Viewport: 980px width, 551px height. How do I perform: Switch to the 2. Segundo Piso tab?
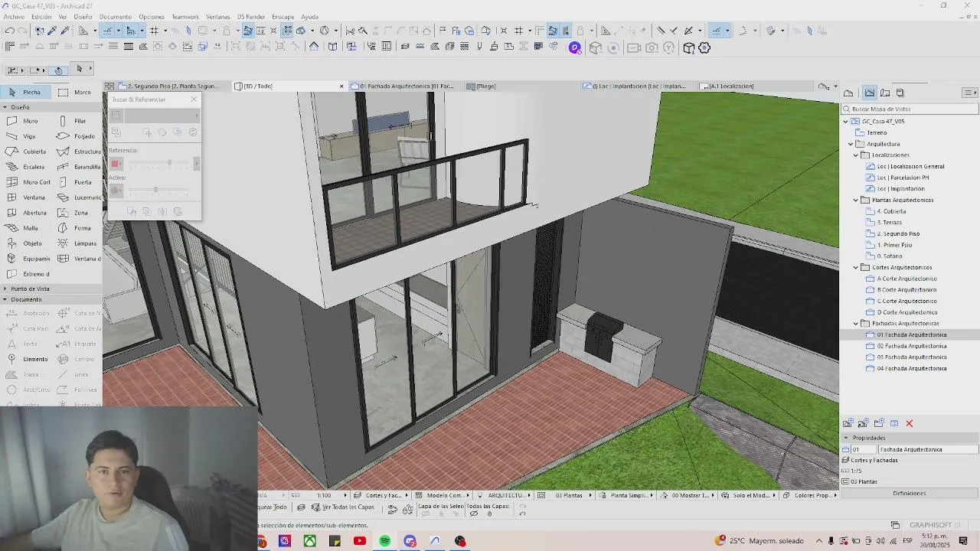tap(167, 86)
